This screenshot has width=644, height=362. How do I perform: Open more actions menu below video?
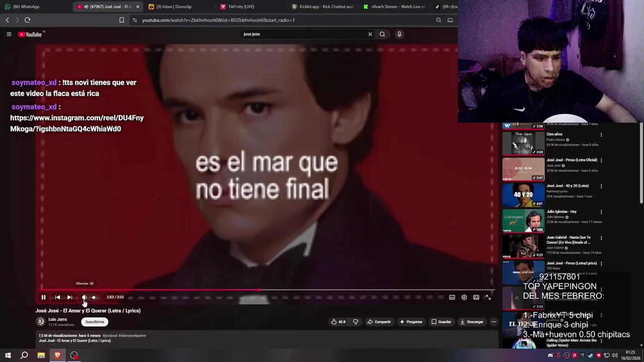click(494, 322)
